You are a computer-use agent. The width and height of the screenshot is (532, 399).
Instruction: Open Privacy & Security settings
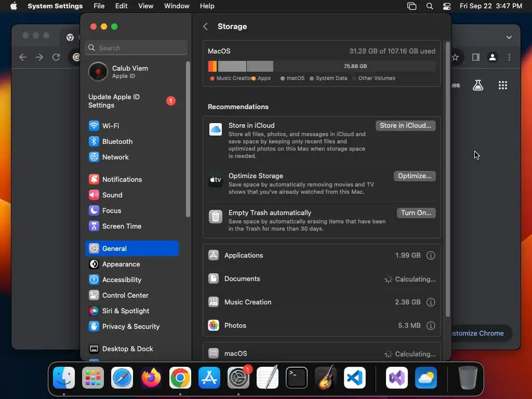click(131, 327)
